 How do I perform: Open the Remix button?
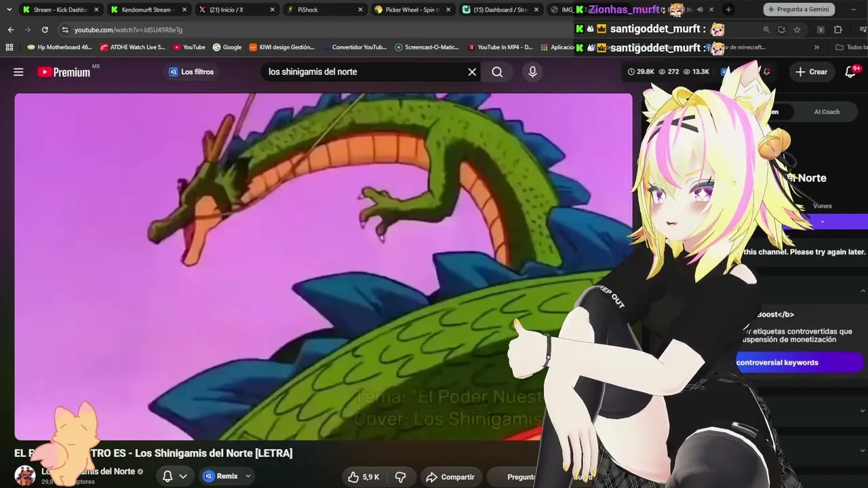point(220,476)
